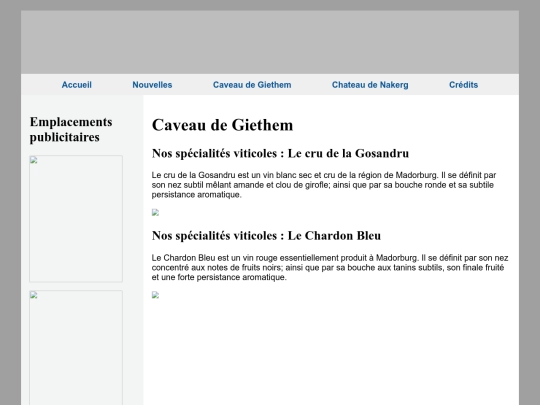Click the grey header banner
This screenshot has width=540, height=405.
pyautogui.click(x=270, y=42)
